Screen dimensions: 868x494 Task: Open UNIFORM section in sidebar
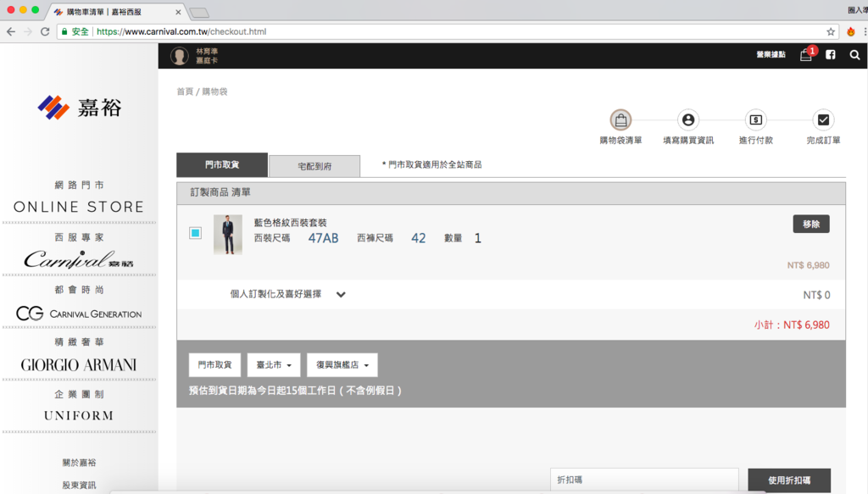(79, 415)
